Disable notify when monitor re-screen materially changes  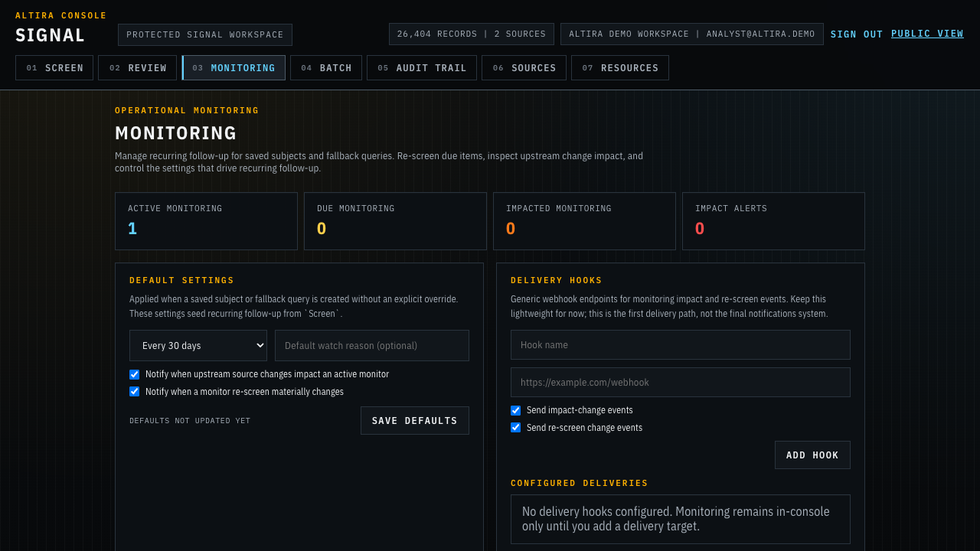click(x=134, y=391)
